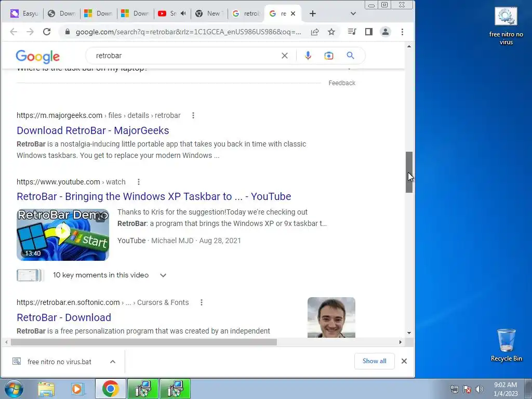Clear the retrobar search text
The width and height of the screenshot is (532, 399).
(x=285, y=56)
